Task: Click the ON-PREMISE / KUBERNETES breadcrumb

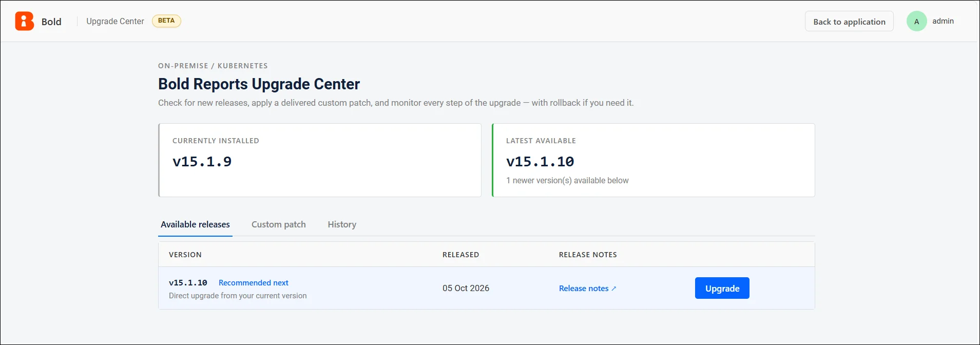Action: click(x=213, y=66)
